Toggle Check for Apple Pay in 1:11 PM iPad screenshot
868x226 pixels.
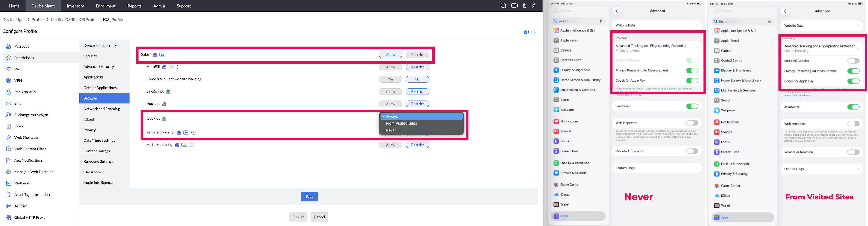point(853,81)
